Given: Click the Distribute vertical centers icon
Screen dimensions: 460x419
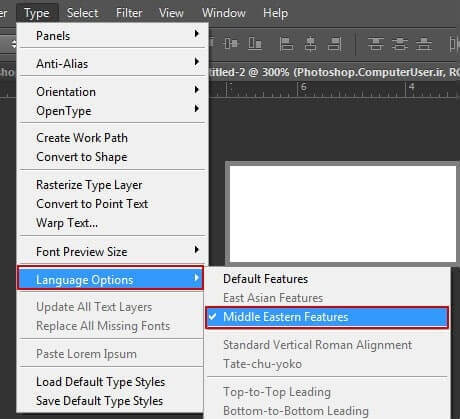Looking at the screenshot, I should (x=400, y=44).
